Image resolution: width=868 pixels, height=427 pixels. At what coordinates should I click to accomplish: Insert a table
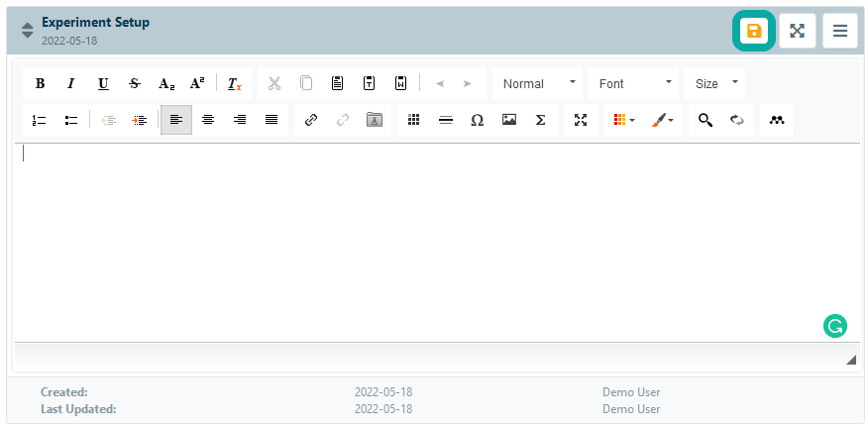click(414, 120)
